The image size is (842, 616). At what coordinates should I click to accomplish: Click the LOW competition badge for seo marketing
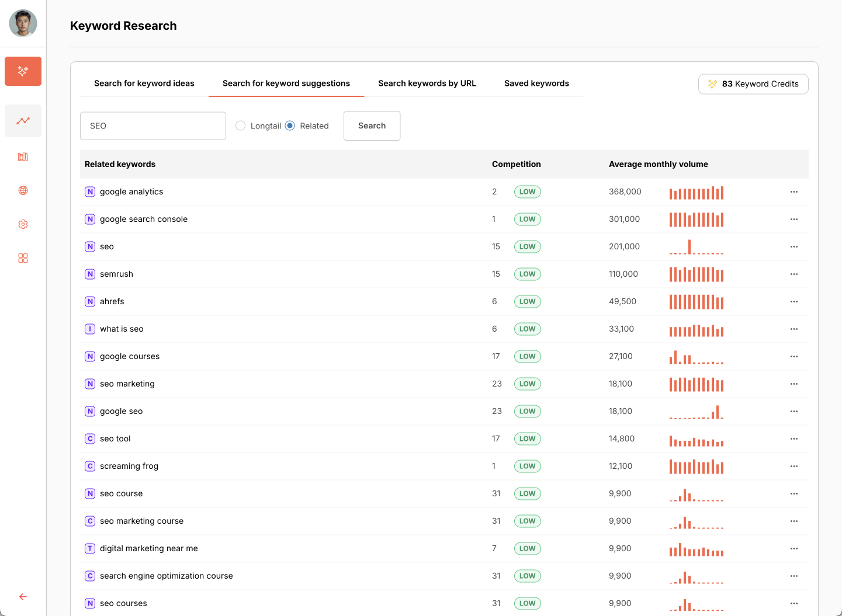[x=527, y=384]
